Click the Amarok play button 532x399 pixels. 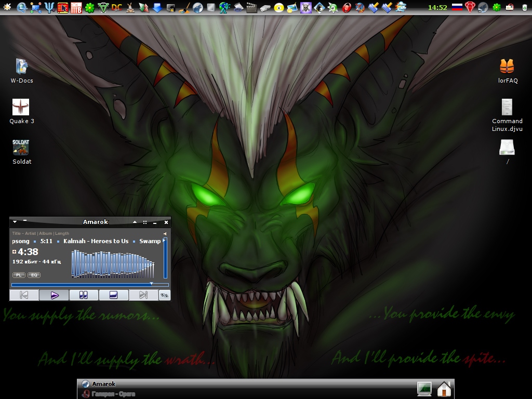(x=54, y=295)
